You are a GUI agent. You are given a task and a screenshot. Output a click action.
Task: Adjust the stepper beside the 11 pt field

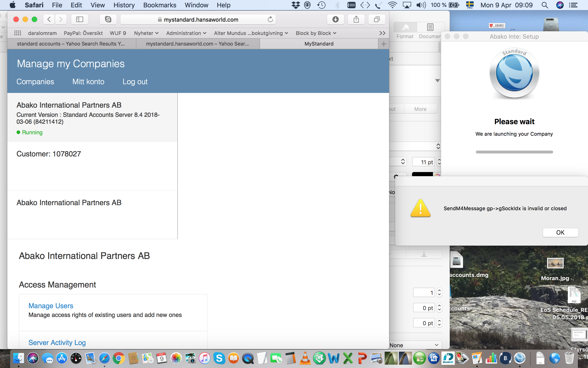click(x=439, y=162)
